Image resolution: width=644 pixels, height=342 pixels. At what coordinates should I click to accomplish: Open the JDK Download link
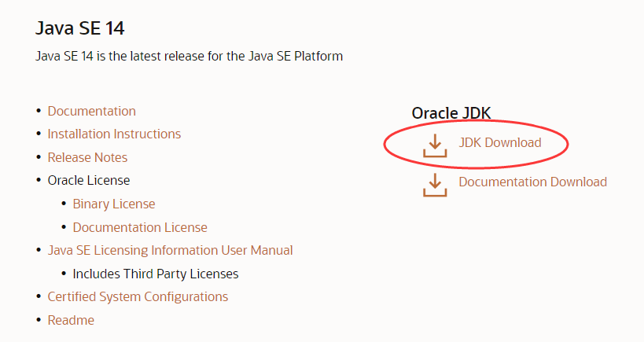click(500, 142)
